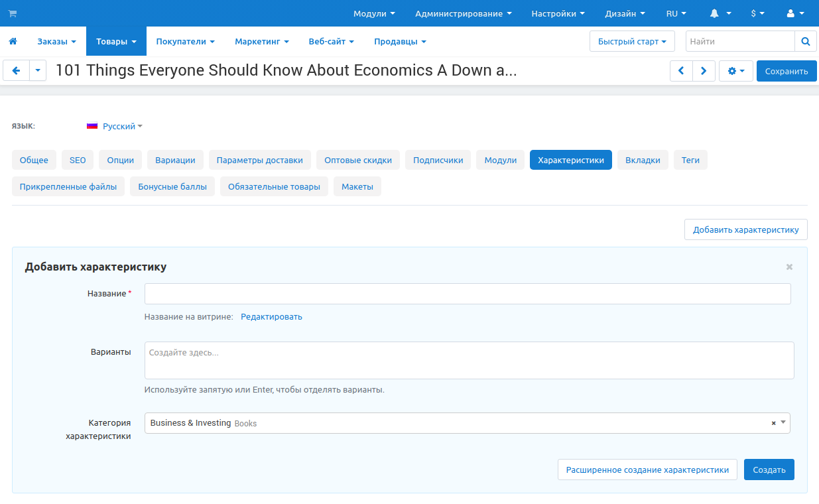Open the Русский language selector

coord(115,126)
